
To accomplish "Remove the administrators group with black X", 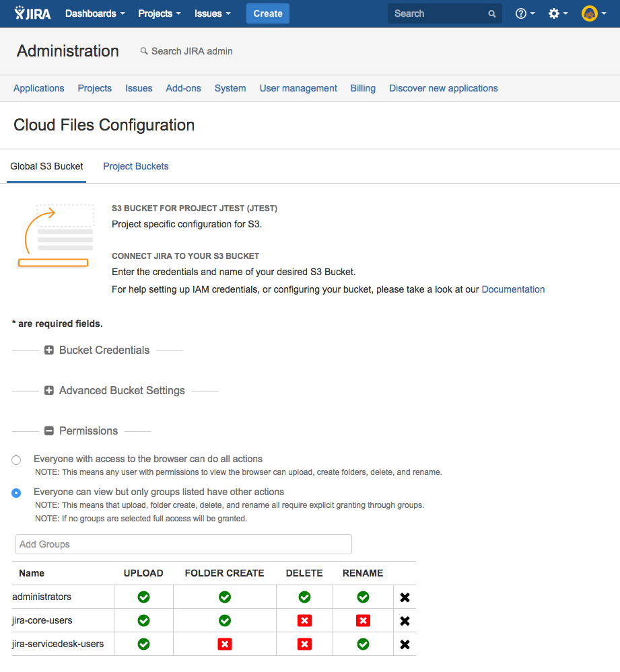I will click(405, 597).
